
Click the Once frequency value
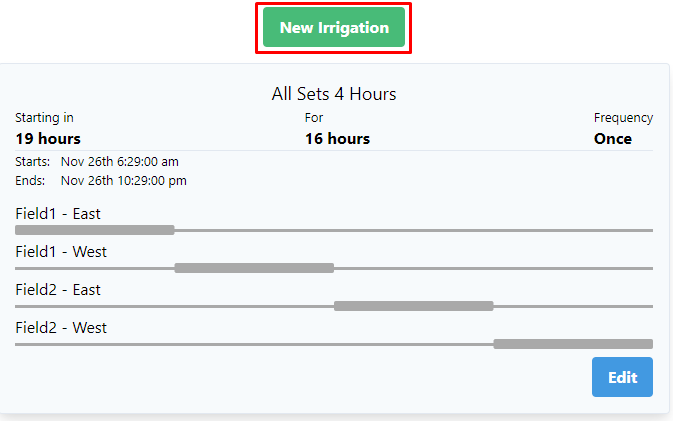613,139
